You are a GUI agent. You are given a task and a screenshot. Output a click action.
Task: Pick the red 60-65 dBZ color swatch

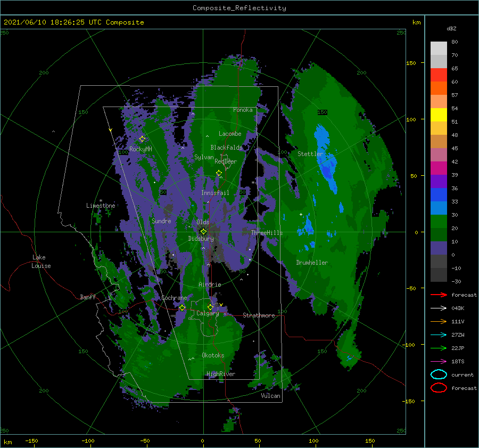(x=439, y=75)
